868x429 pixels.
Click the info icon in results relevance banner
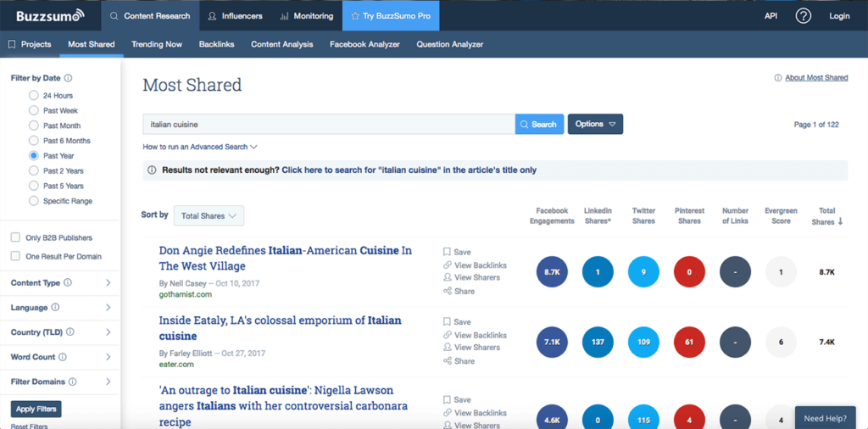[x=152, y=170]
